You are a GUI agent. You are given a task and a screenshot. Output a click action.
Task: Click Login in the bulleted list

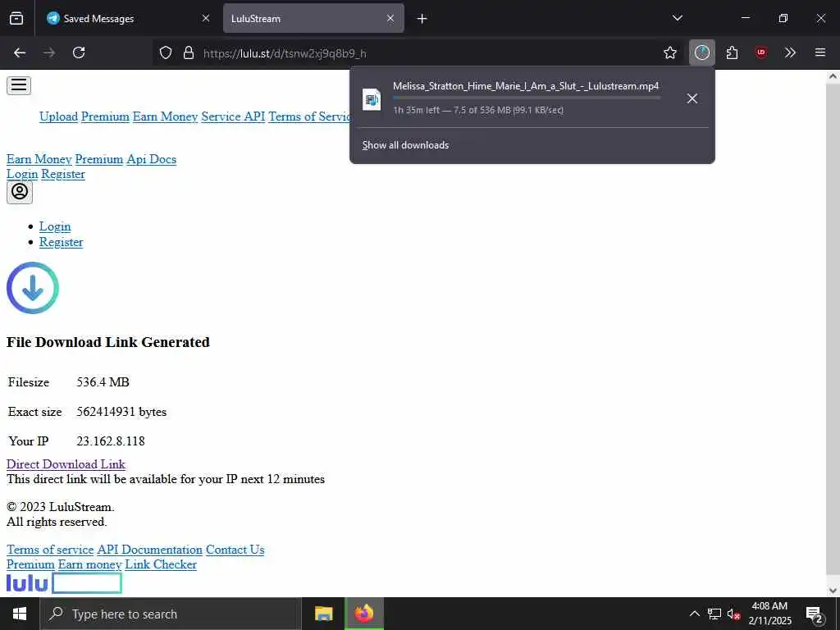click(x=55, y=226)
